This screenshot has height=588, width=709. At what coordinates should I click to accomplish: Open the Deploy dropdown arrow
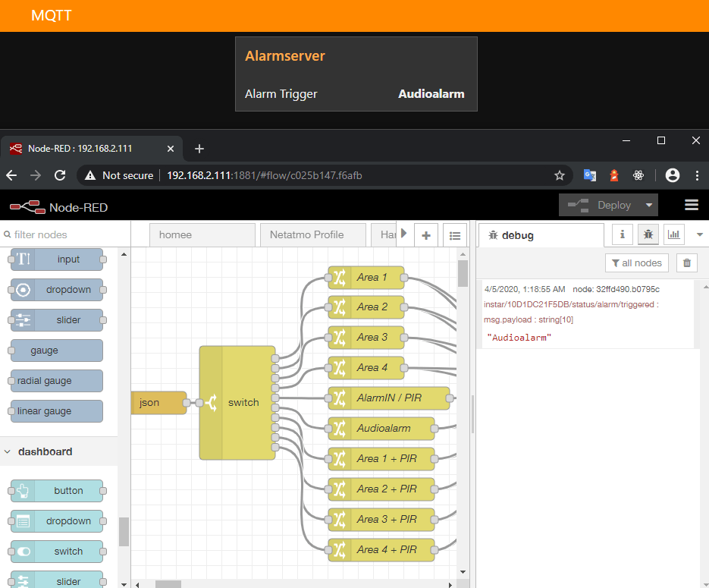648,205
